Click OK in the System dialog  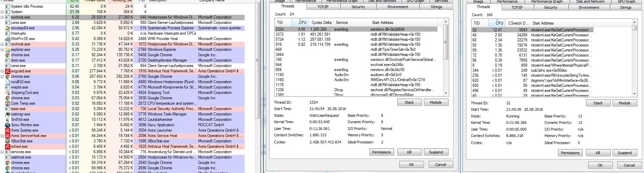pyautogui.click(x=600, y=165)
